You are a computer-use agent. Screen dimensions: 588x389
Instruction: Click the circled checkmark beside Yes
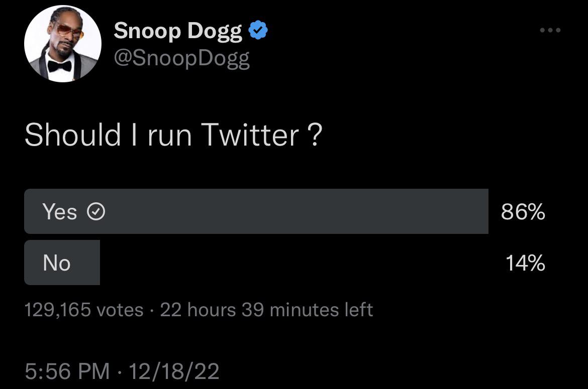pyautogui.click(x=96, y=211)
